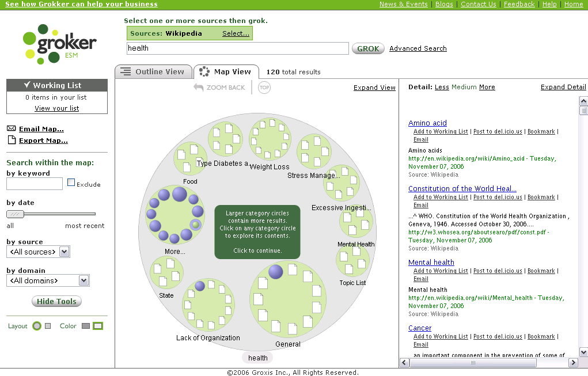The height and width of the screenshot is (376, 588).
Task: Click the purple sphere in General circle
Action: click(276, 272)
